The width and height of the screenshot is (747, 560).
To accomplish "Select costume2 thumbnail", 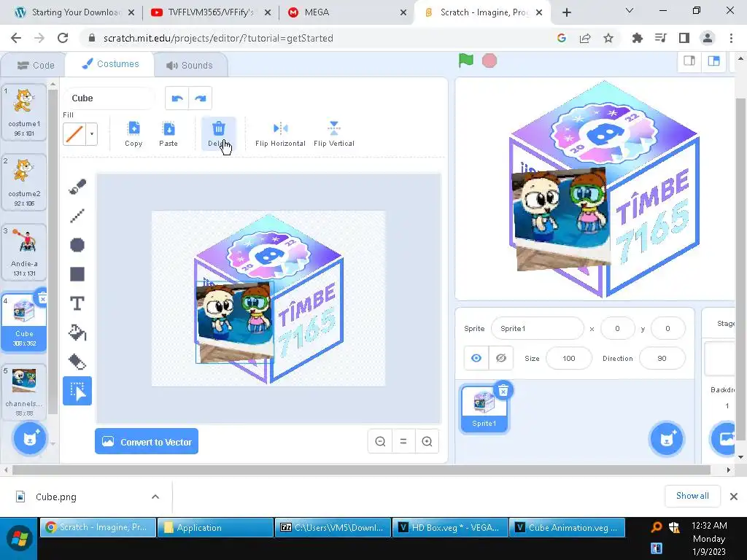I will (x=24, y=182).
